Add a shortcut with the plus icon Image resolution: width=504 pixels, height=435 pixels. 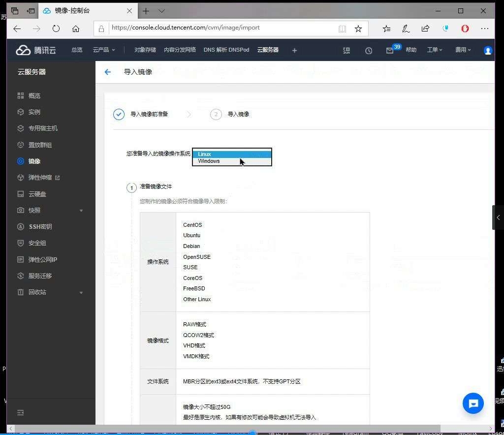point(294,51)
